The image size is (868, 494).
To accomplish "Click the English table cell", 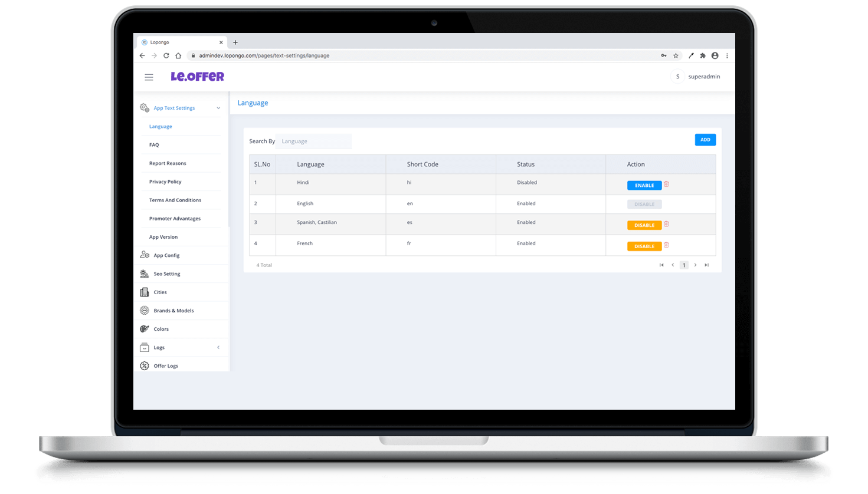I will coord(305,203).
